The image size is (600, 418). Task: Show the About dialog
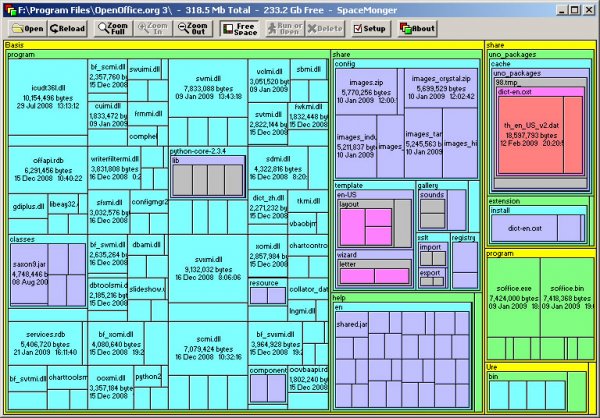pyautogui.click(x=417, y=28)
